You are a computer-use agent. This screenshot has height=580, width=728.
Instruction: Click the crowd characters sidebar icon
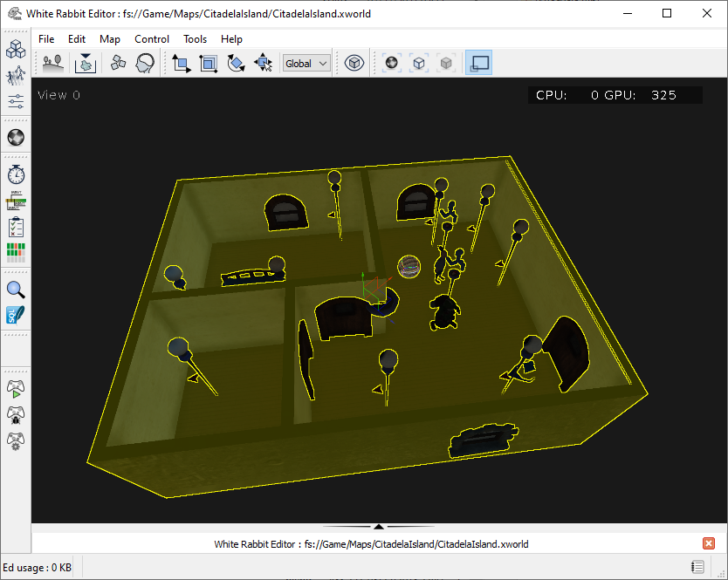tap(16, 75)
